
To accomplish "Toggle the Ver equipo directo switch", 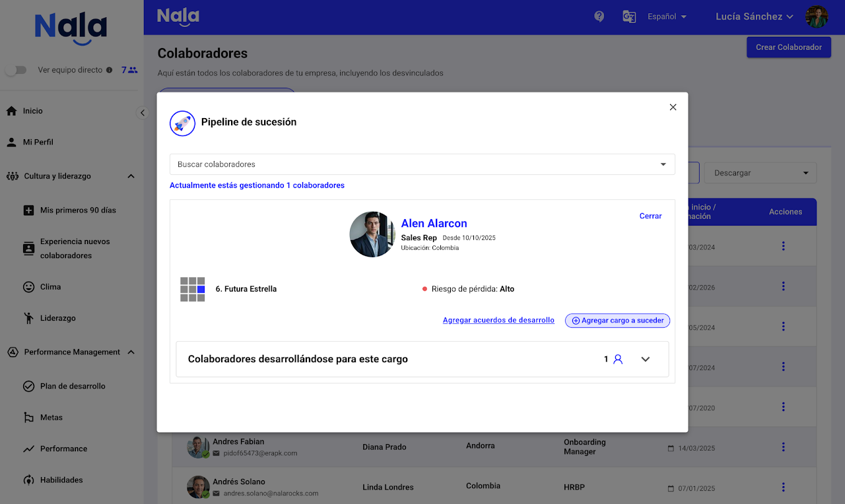I will tap(16, 70).
